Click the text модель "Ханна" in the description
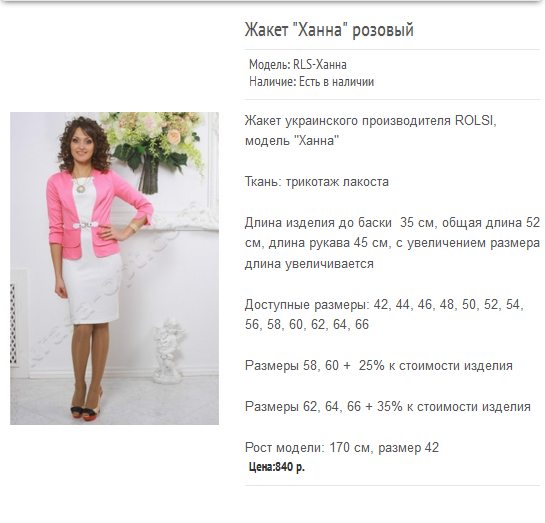Screen dimensions: 545x523 (x=292, y=141)
